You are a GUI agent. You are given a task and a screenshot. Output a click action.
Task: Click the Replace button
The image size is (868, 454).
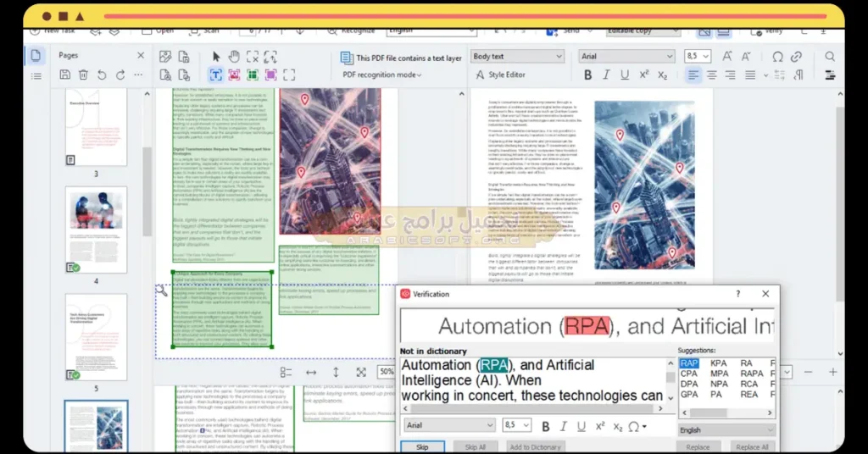pos(698,447)
